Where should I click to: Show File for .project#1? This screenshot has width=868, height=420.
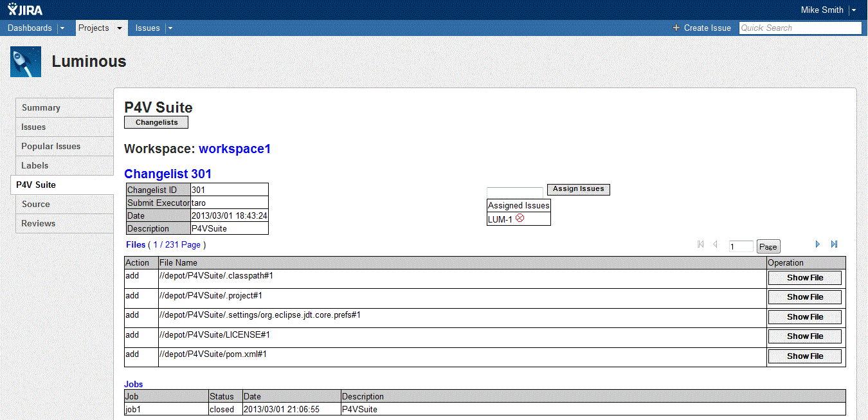pyautogui.click(x=805, y=297)
